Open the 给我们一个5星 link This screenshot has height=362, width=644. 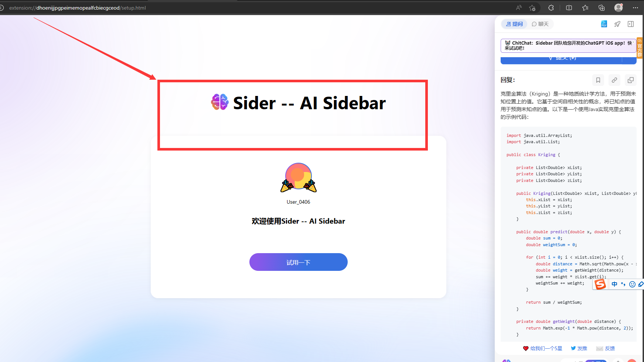542,348
